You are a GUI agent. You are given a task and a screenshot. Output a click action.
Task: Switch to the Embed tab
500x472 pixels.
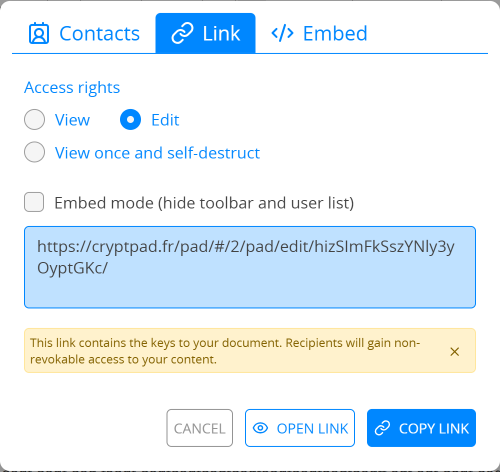319,33
